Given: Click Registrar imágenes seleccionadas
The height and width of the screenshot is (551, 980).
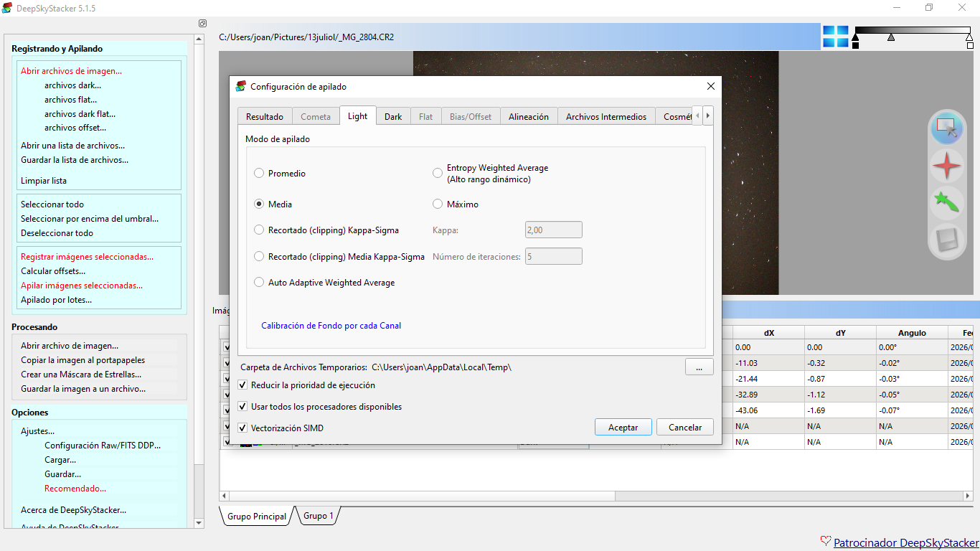Looking at the screenshot, I should pos(87,257).
